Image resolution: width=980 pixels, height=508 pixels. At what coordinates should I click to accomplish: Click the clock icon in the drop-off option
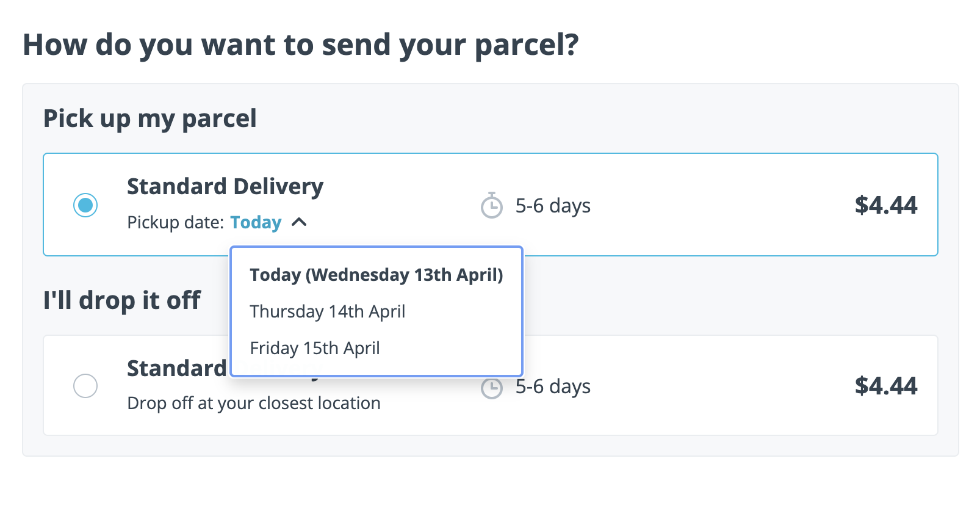pos(492,386)
